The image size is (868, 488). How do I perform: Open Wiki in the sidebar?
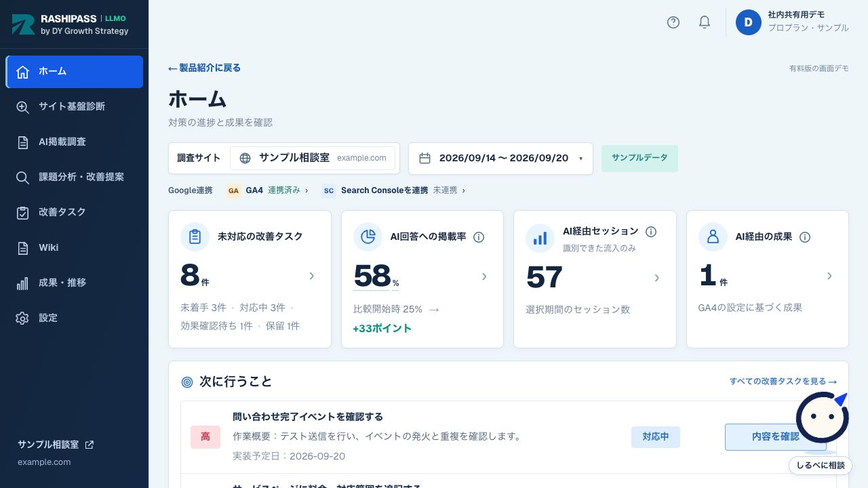(x=75, y=248)
